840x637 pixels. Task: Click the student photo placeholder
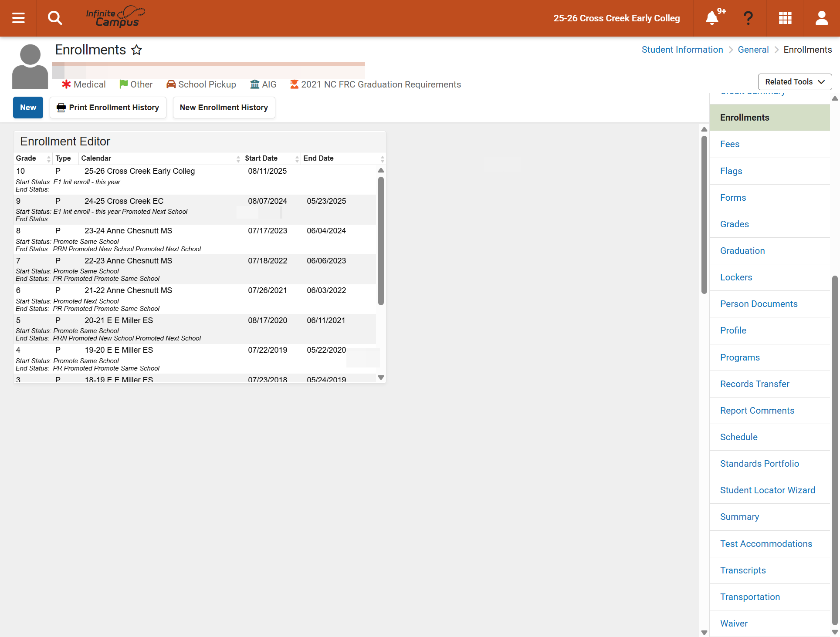(30, 66)
